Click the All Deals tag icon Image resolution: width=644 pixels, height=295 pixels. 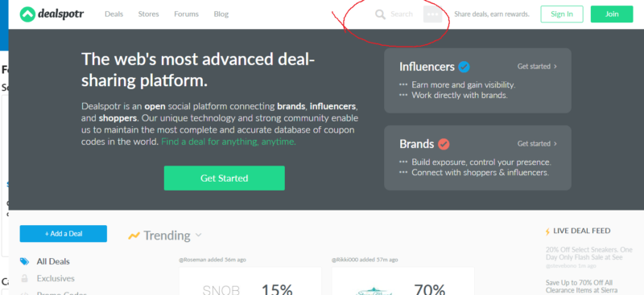[x=25, y=261]
